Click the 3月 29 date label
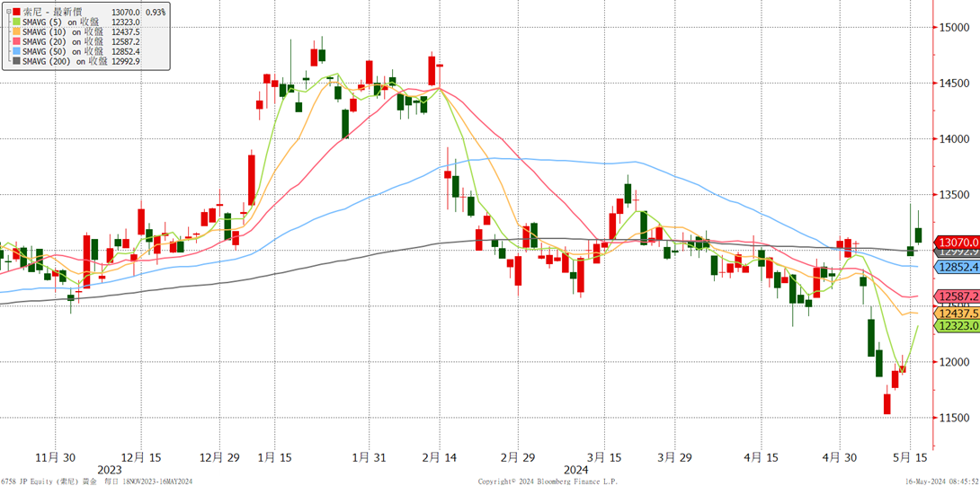980x486 pixels. [675, 458]
